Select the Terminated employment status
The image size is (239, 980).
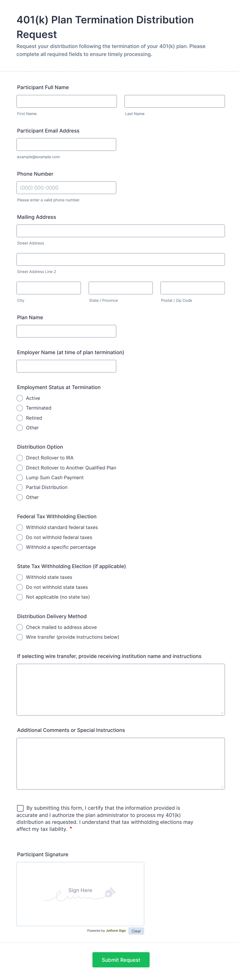coord(20,408)
